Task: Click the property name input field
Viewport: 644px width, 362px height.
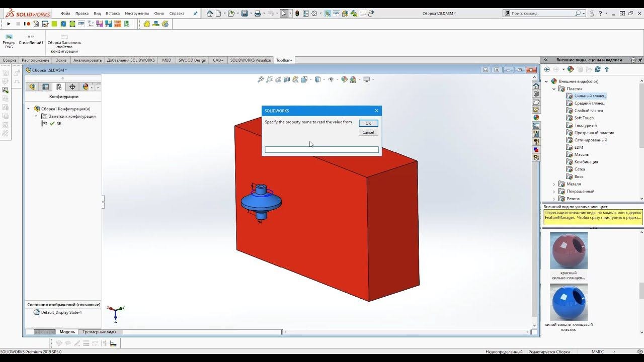Action: 321,150
